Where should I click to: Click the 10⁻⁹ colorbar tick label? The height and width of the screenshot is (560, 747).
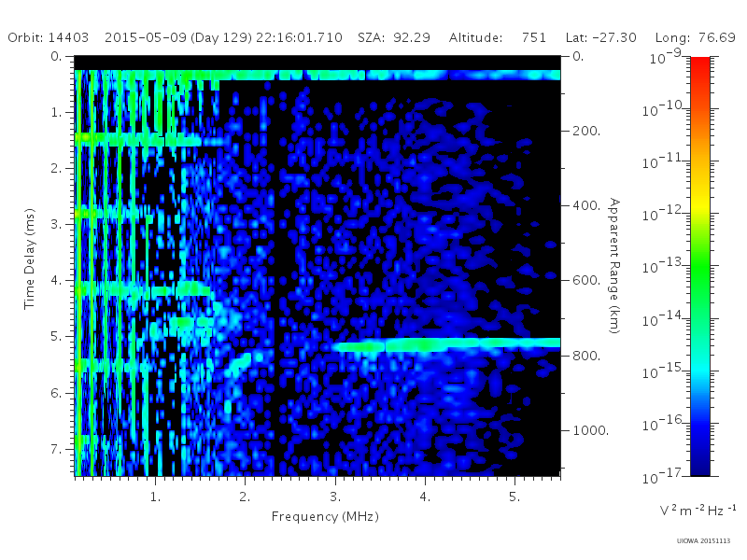point(666,57)
